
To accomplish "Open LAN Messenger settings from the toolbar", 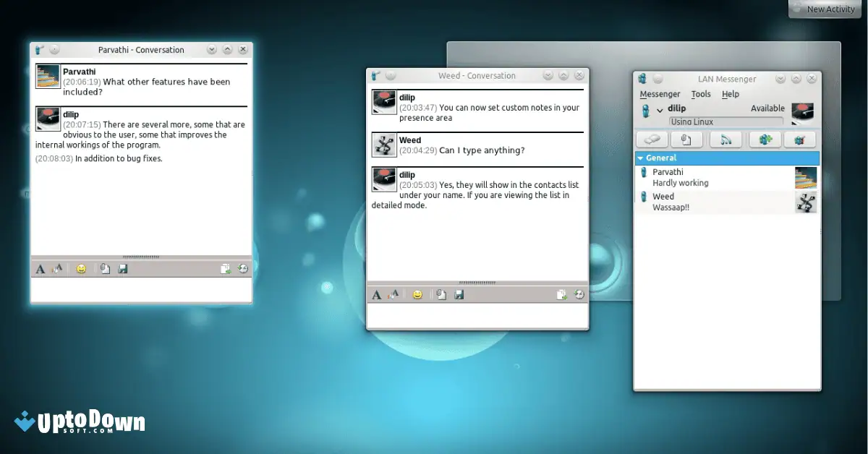I will point(800,139).
